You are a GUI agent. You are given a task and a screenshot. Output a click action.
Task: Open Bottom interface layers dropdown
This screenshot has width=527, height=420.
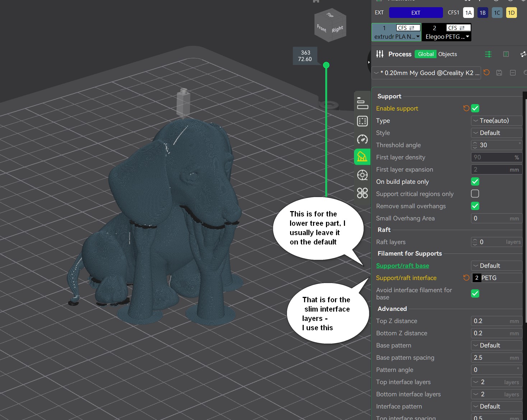(496, 394)
